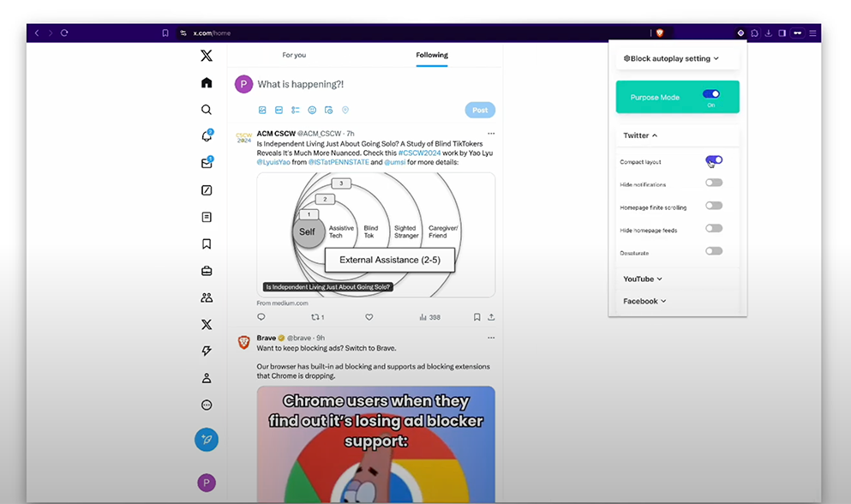
Task: Open Messages envelope icon
Action: [207, 163]
